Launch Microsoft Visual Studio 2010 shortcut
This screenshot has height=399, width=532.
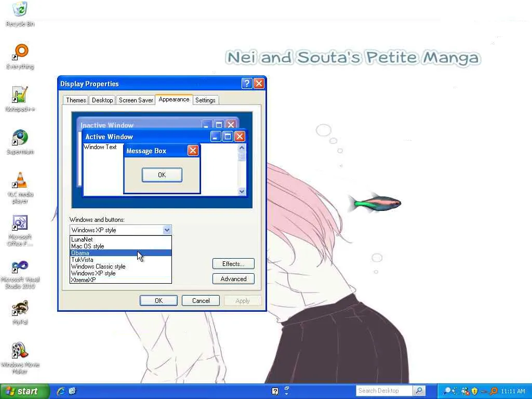click(x=20, y=273)
